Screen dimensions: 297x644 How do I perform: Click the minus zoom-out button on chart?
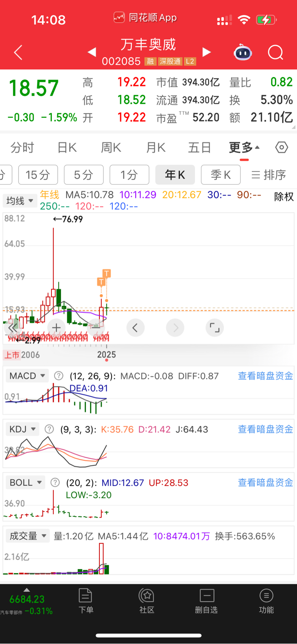coord(96,328)
